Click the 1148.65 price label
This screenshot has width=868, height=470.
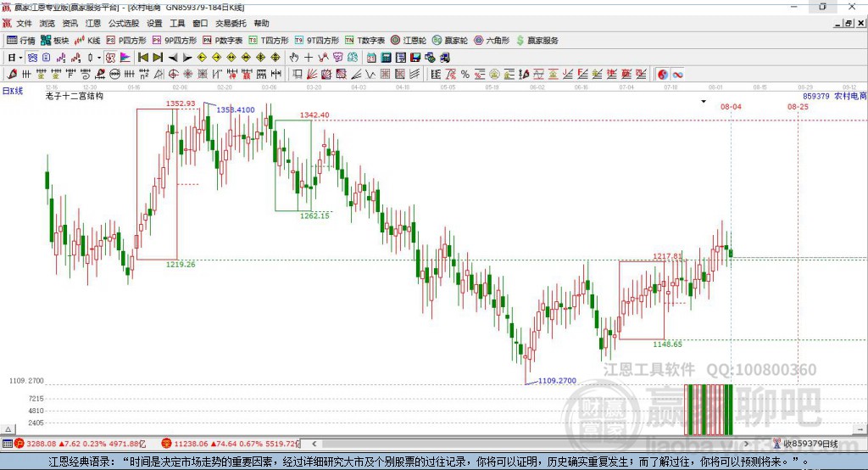tap(667, 344)
